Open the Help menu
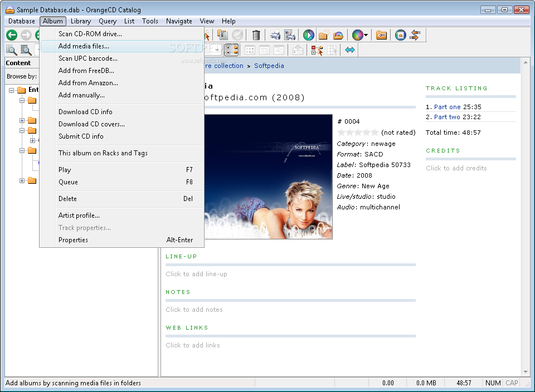This screenshot has height=392, width=535. pos(228,21)
